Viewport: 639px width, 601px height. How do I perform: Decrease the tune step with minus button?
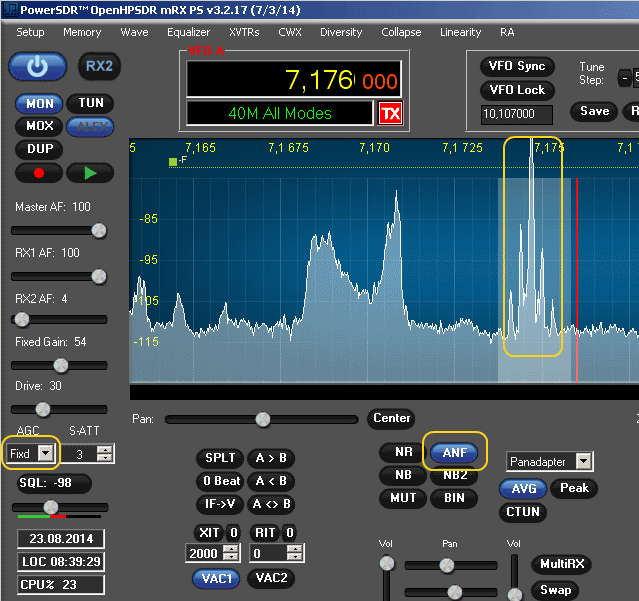(x=624, y=78)
